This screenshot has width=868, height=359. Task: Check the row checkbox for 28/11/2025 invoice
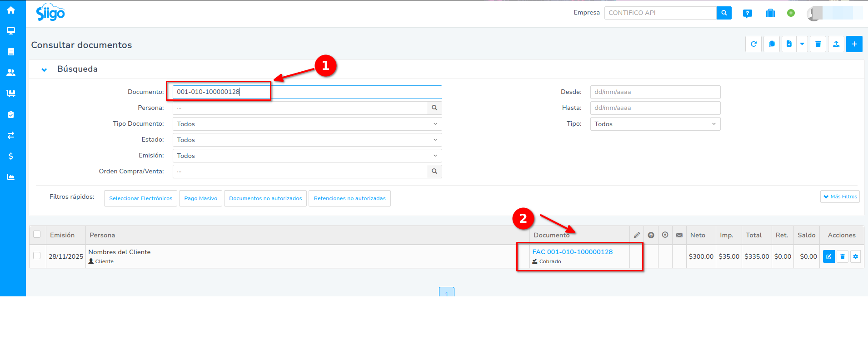(37, 256)
